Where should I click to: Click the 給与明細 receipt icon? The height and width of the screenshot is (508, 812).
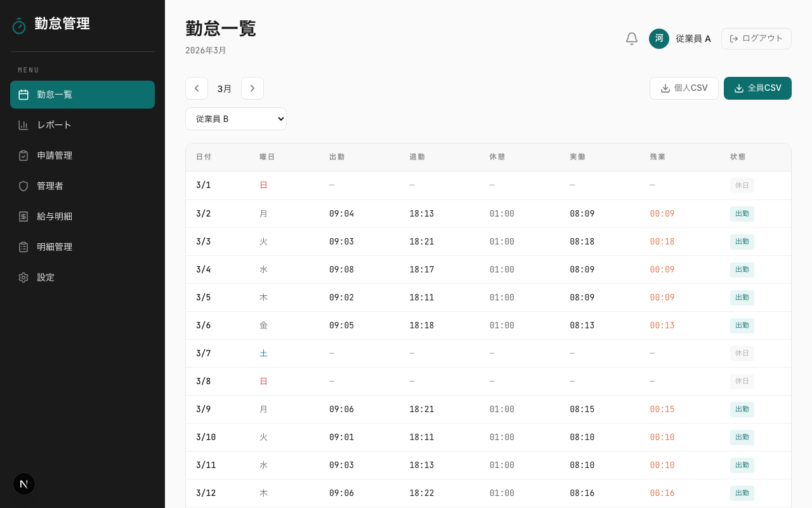tap(23, 217)
